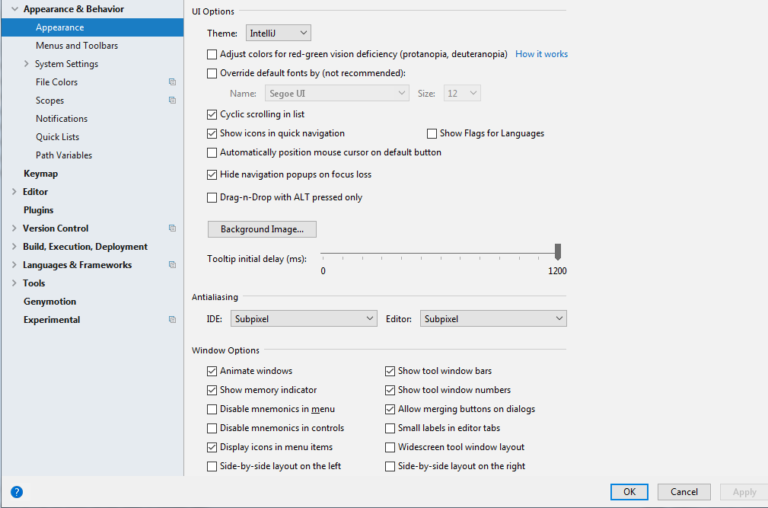Click the project-level icon beside File Colors
This screenshot has width=768, height=508.
(x=172, y=82)
